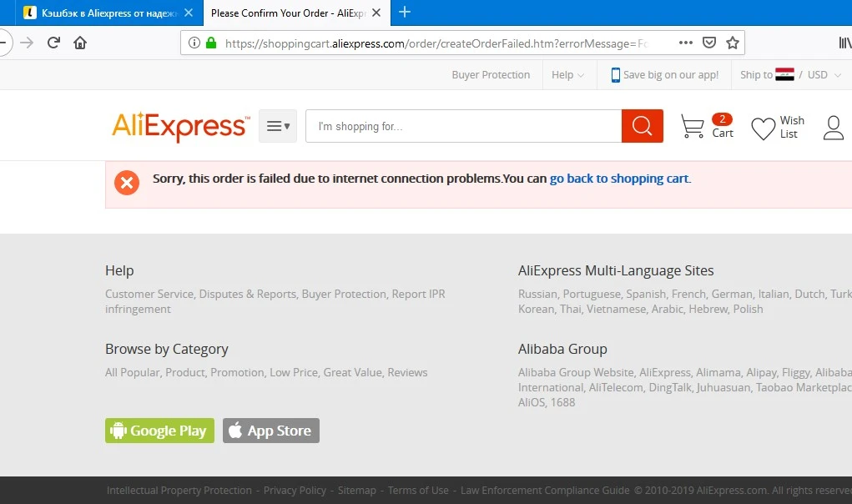Open Terms of Use footer link
The height and width of the screenshot is (504, 852).
click(x=418, y=491)
